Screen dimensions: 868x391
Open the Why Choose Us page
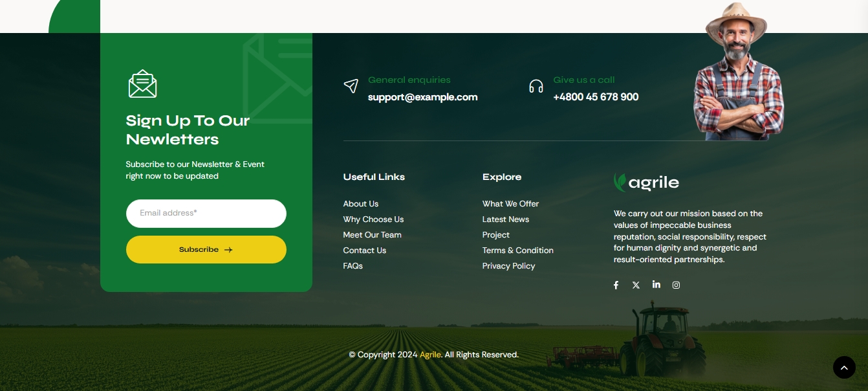(x=373, y=219)
